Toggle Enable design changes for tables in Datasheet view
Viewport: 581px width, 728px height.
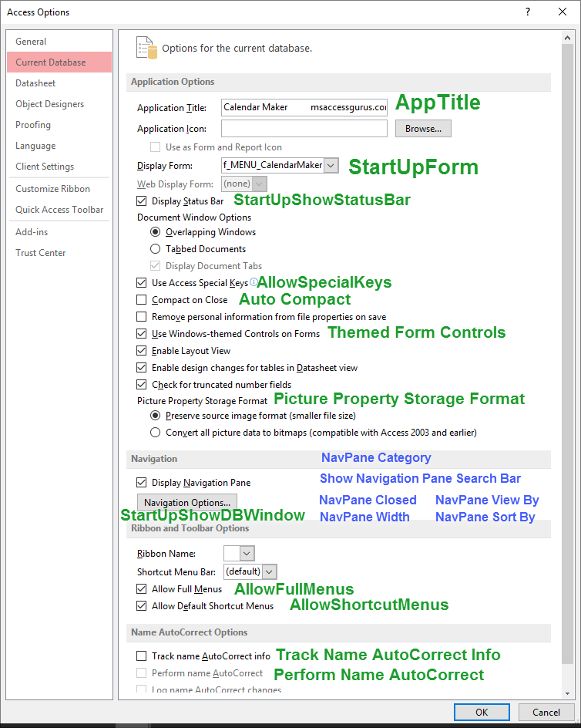click(x=142, y=368)
